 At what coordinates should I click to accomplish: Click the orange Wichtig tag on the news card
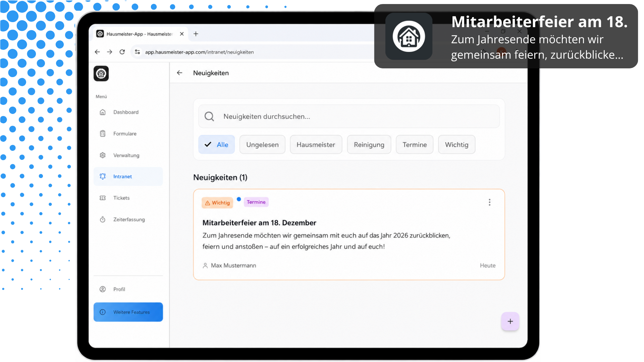(x=217, y=203)
